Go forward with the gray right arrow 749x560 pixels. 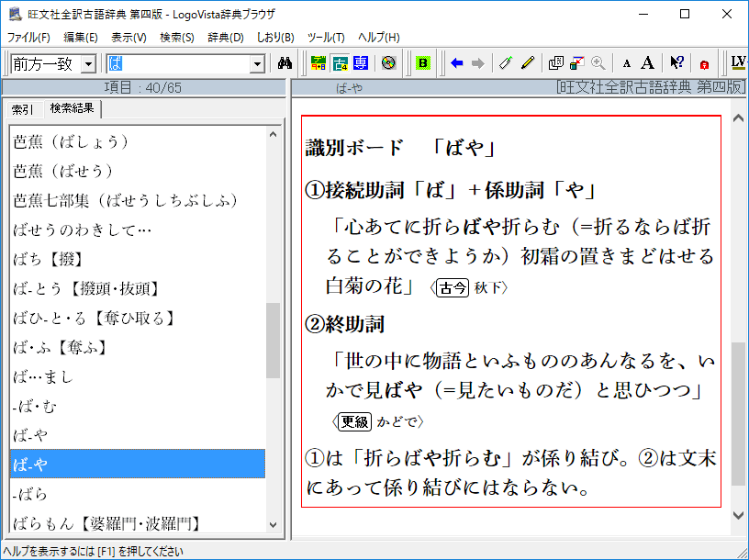tap(477, 63)
